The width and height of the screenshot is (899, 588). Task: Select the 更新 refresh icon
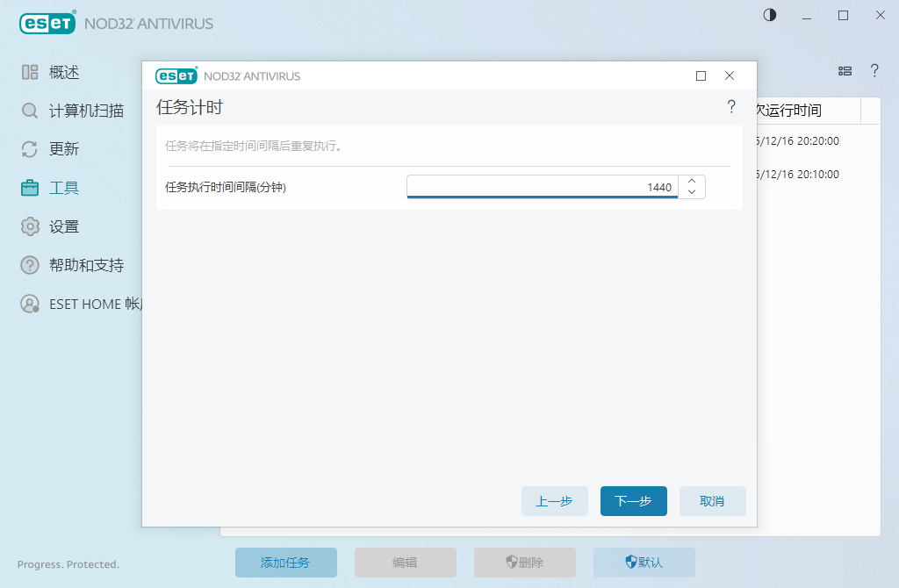pyautogui.click(x=30, y=149)
